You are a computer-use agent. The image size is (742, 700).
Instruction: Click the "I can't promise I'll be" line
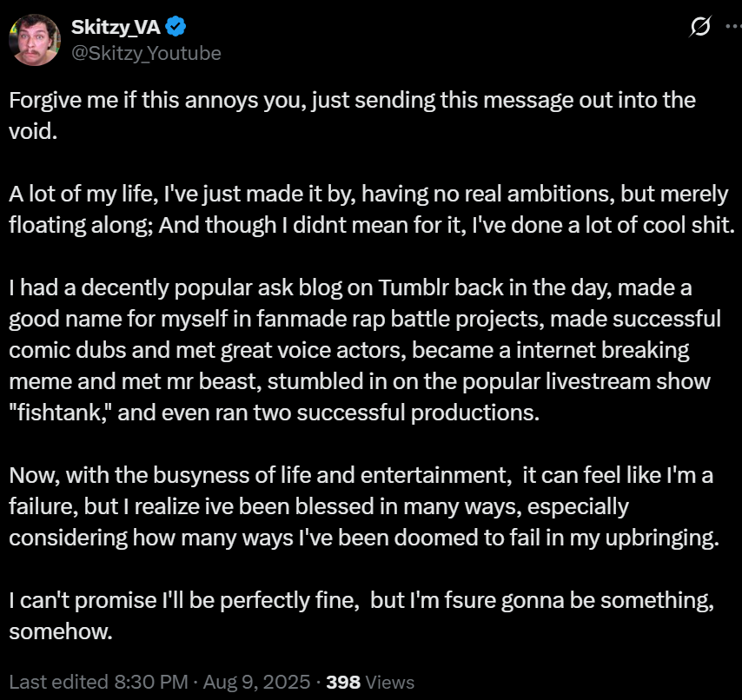click(361, 600)
